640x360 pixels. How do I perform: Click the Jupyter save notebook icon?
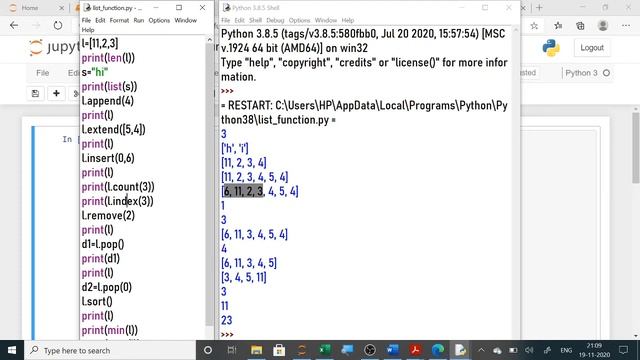[x=36, y=93]
